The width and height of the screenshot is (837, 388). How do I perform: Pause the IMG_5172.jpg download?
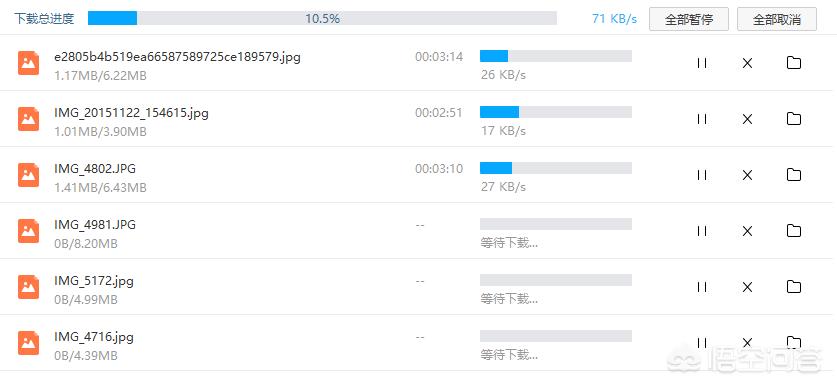pos(702,287)
